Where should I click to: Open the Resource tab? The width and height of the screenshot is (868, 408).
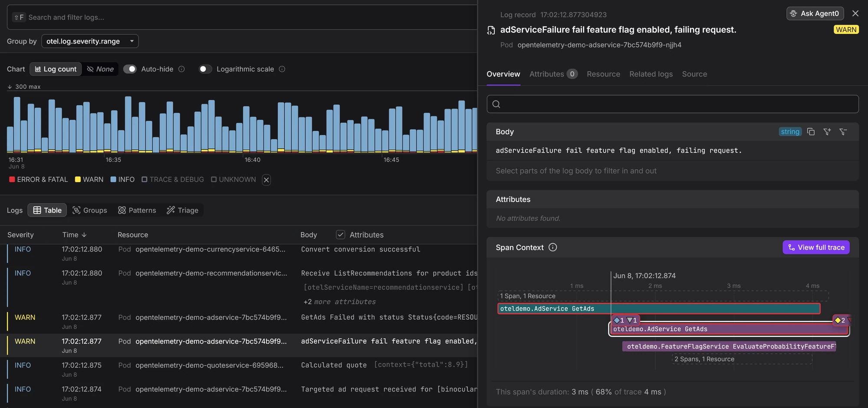[x=603, y=74]
